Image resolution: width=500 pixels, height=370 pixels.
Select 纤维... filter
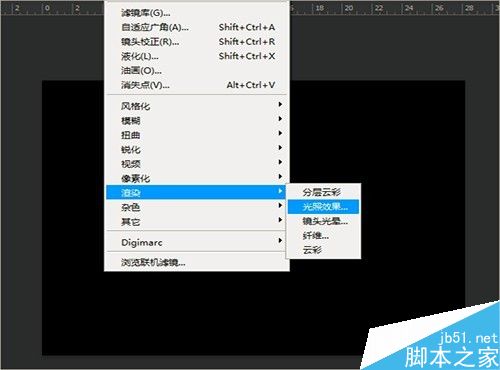coord(323,235)
